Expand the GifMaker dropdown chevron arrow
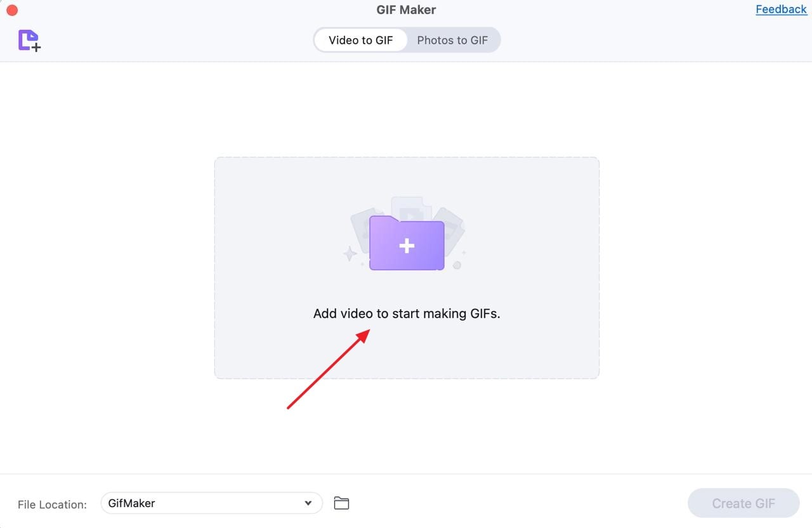The height and width of the screenshot is (528, 812). click(308, 503)
